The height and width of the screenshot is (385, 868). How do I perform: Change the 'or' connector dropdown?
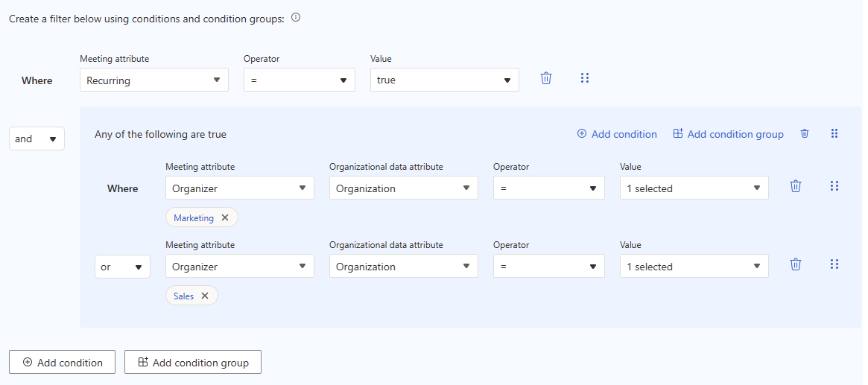click(x=122, y=267)
